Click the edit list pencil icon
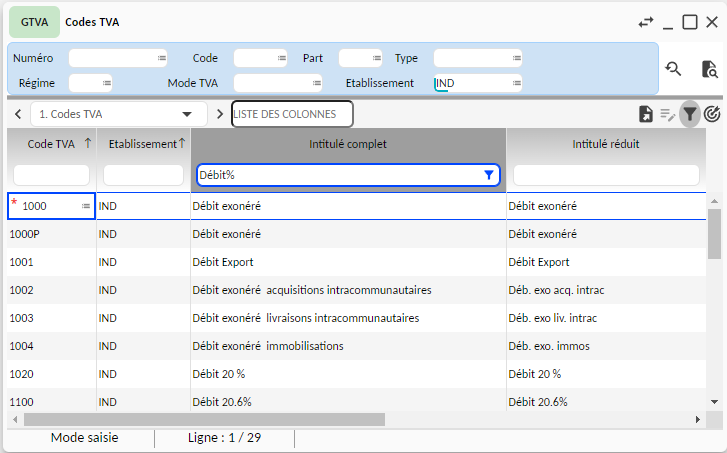Viewport: 727px width, 453px height. coord(668,114)
